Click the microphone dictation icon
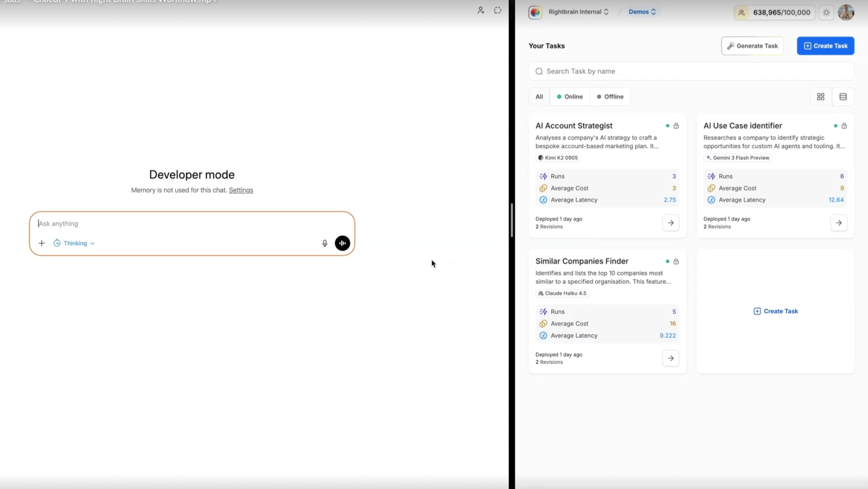The width and height of the screenshot is (868, 489). click(x=325, y=243)
